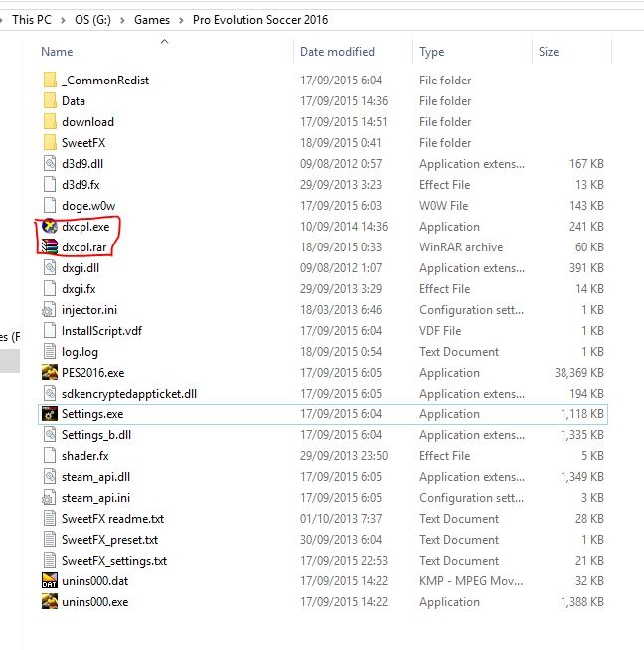Click the SweetFX_settings.txt document icon

[50, 560]
